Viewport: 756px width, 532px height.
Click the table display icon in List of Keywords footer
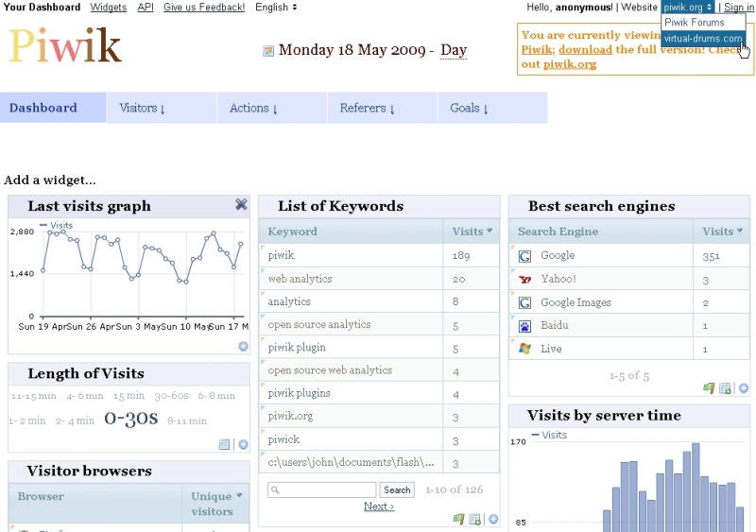pyautogui.click(x=475, y=519)
